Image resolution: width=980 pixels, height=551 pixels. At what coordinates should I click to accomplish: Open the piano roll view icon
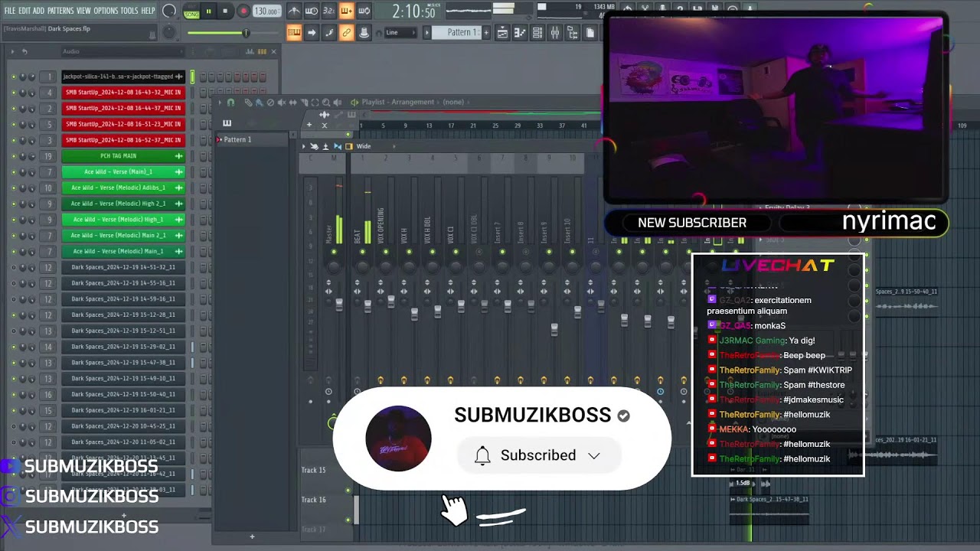[520, 33]
